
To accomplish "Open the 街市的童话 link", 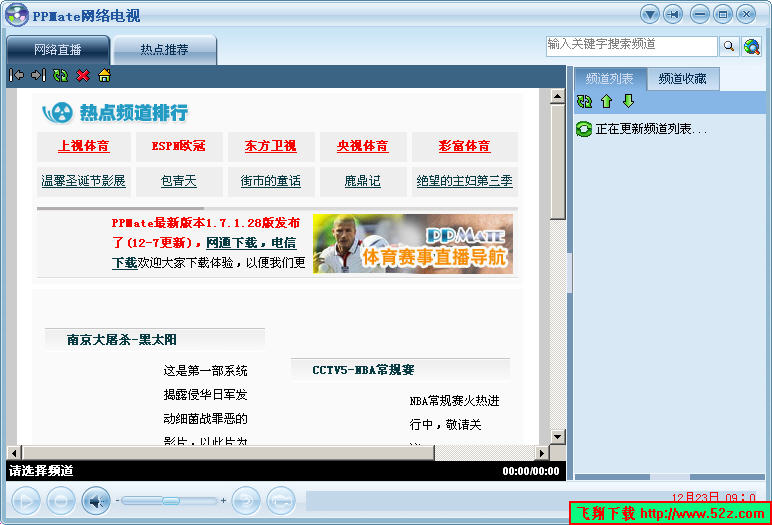I will 270,181.
